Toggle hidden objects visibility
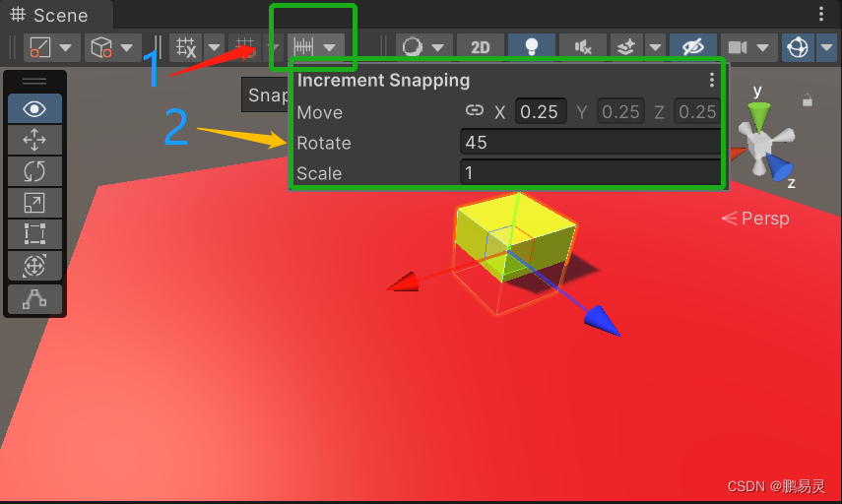842x504 pixels. tap(693, 47)
